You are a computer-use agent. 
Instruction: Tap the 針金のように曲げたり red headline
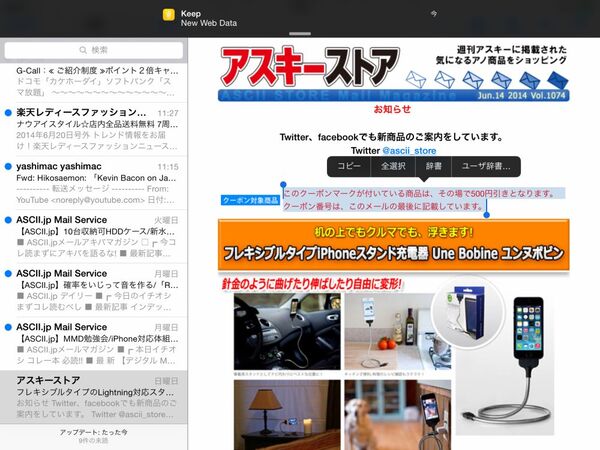point(312,284)
